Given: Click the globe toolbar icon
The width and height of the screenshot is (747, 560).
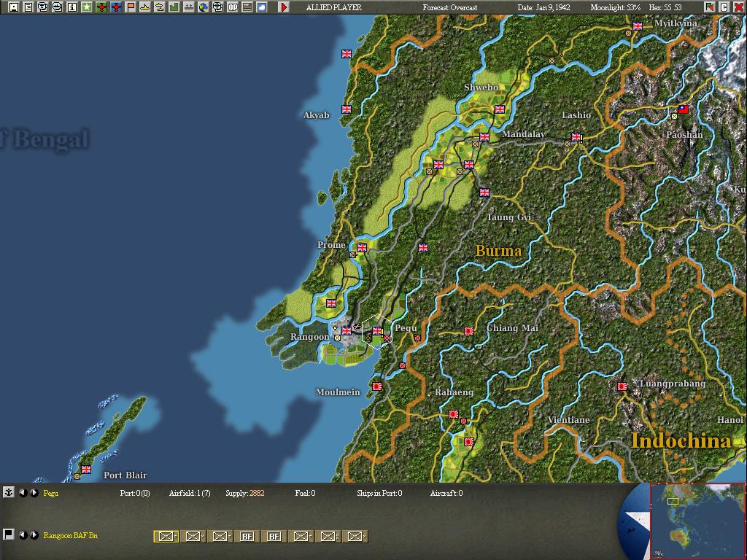Looking at the screenshot, I should click(204, 7).
